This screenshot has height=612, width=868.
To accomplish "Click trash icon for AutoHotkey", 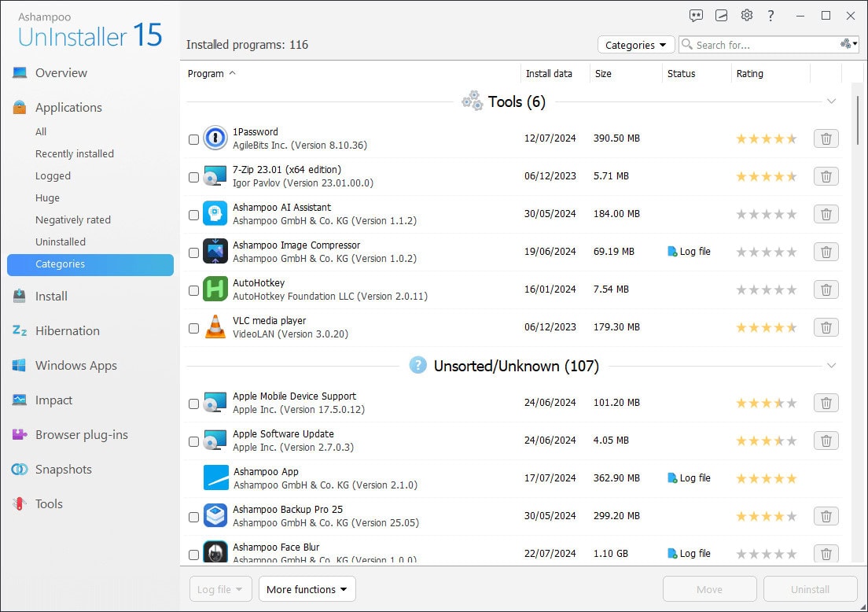I will 826,289.
